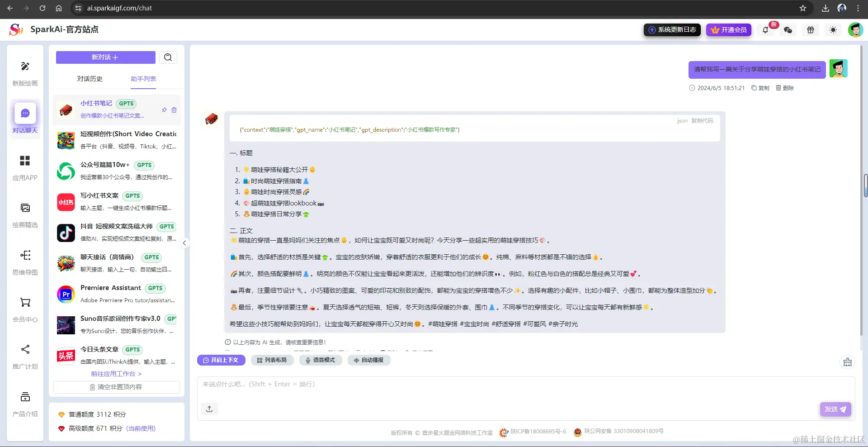This screenshot has width=868, height=447.
Task: Expand 前往应用工作台 with its chevron
Action: point(116,374)
